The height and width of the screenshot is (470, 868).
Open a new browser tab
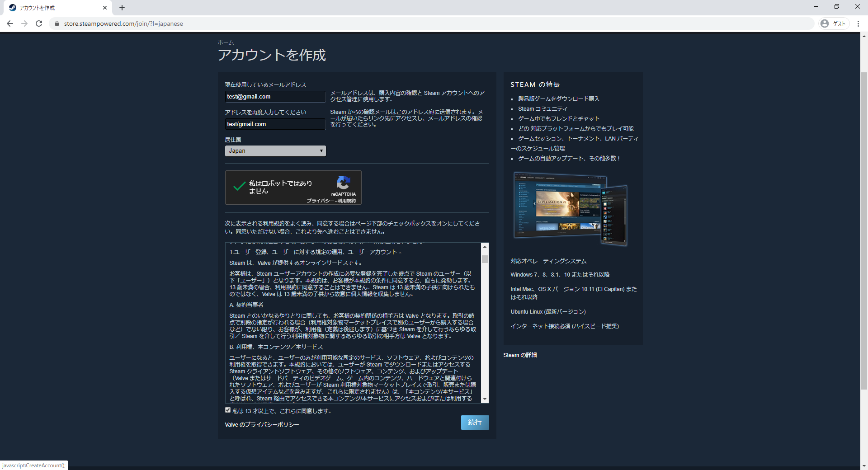pyautogui.click(x=122, y=8)
